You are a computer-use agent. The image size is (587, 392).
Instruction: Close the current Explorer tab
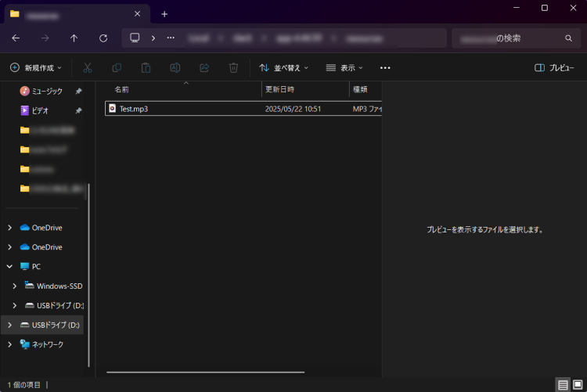138,14
